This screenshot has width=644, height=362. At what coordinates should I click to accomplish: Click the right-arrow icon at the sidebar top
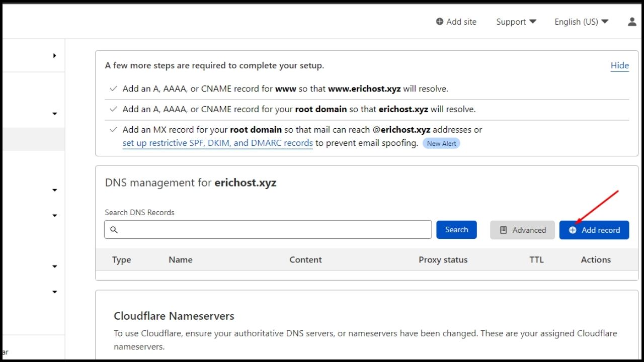[55, 55]
